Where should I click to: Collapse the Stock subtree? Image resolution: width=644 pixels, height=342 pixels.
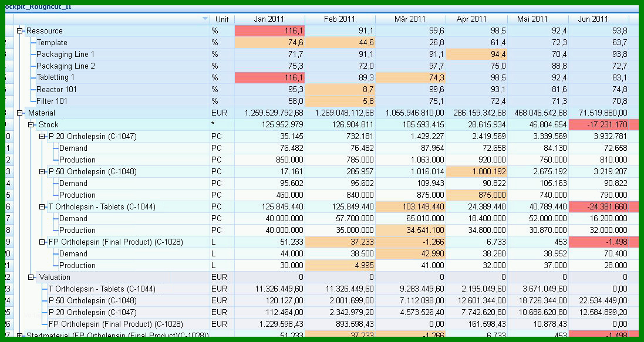[x=31, y=125]
